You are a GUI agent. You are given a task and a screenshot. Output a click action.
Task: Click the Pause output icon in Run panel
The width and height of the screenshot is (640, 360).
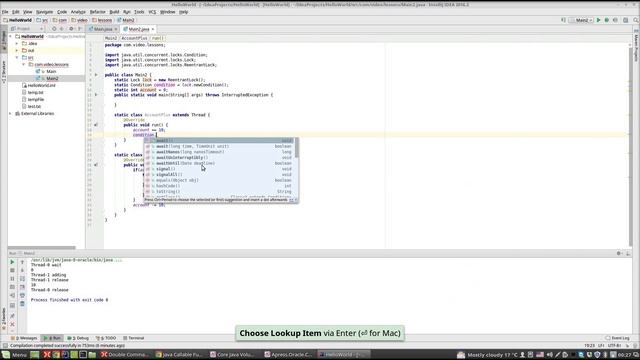(12, 279)
